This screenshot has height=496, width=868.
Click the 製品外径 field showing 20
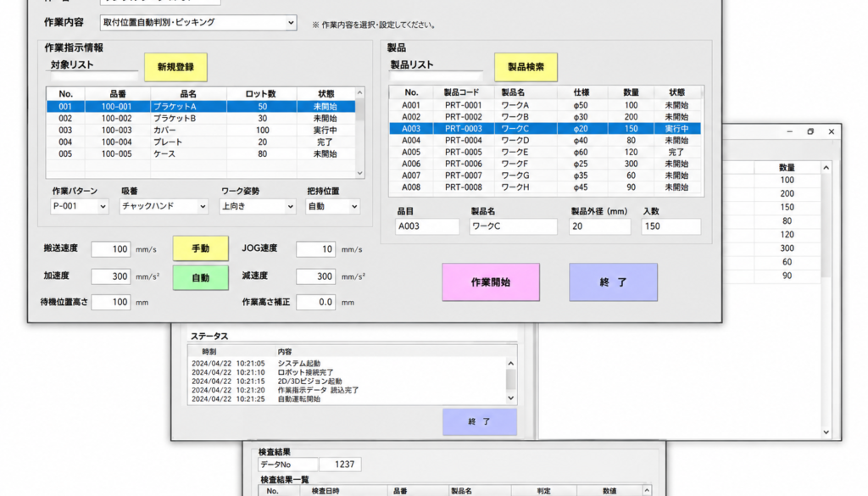[600, 226]
